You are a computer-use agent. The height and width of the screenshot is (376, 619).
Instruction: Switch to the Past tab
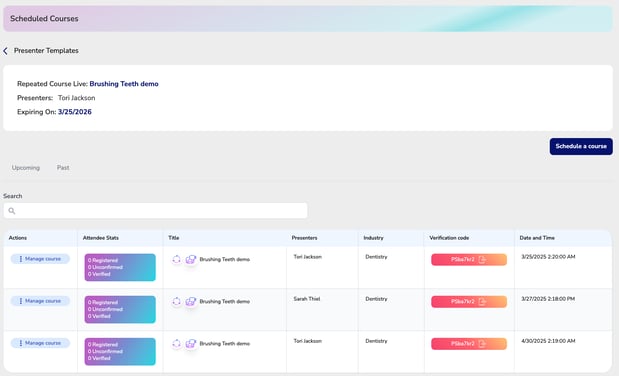point(63,168)
